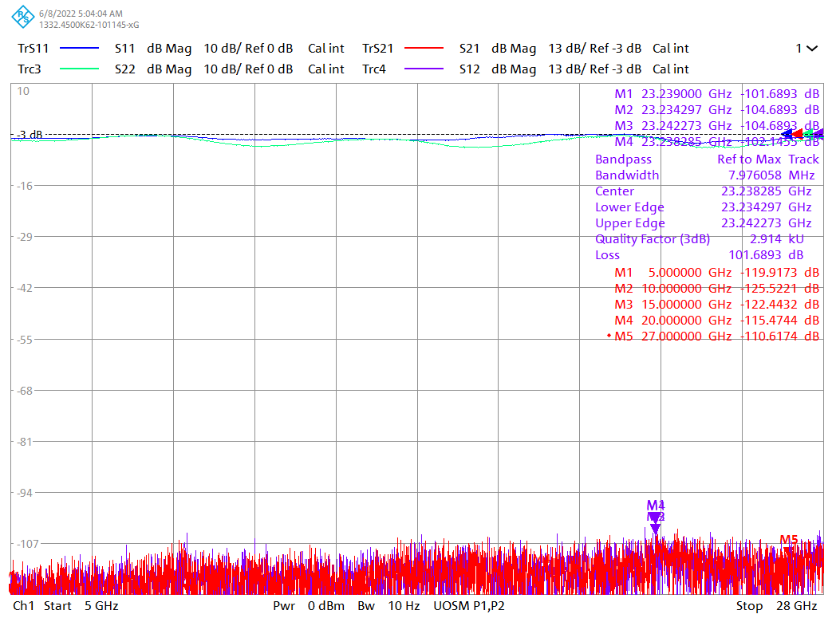Click the -107 y-axis scale label
Image resolution: width=840 pixels, height=618 pixels.
pyautogui.click(x=28, y=544)
